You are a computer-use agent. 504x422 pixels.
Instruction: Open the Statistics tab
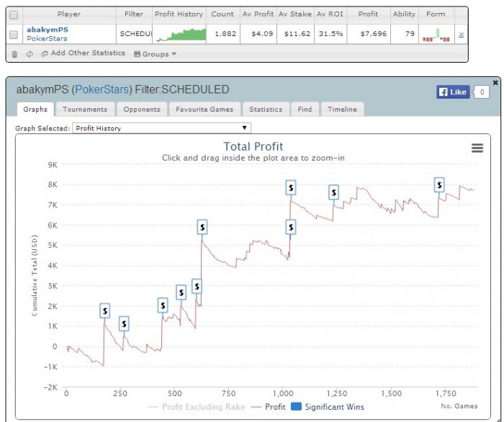click(266, 109)
